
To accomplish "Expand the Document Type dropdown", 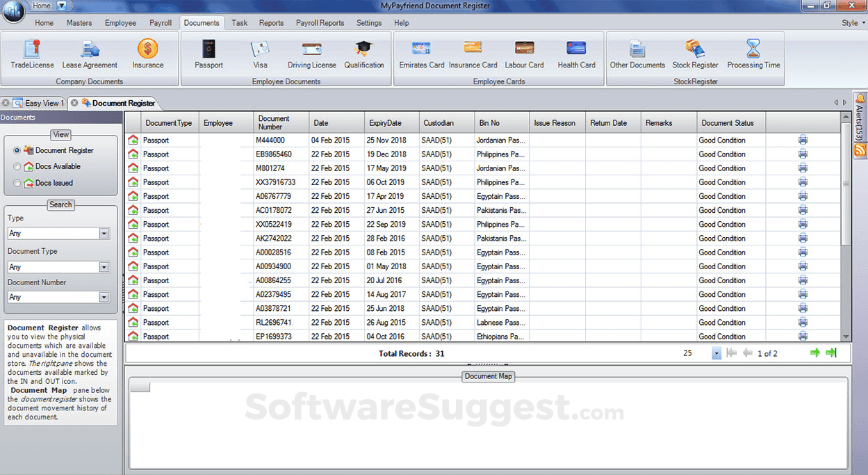I will coord(104,267).
